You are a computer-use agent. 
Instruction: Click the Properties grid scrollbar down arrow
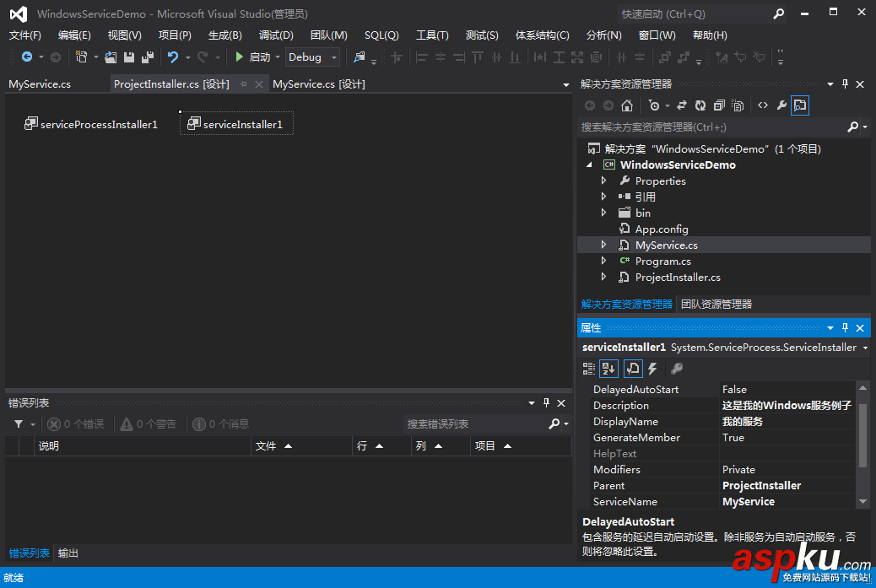click(862, 501)
